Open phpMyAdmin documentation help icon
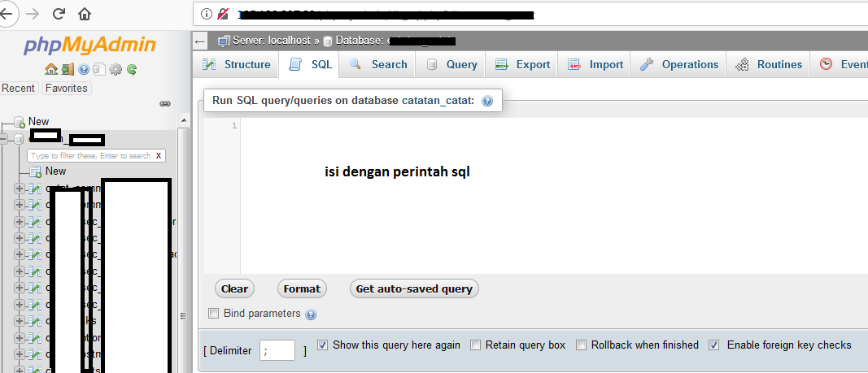868x373 pixels. [x=84, y=69]
